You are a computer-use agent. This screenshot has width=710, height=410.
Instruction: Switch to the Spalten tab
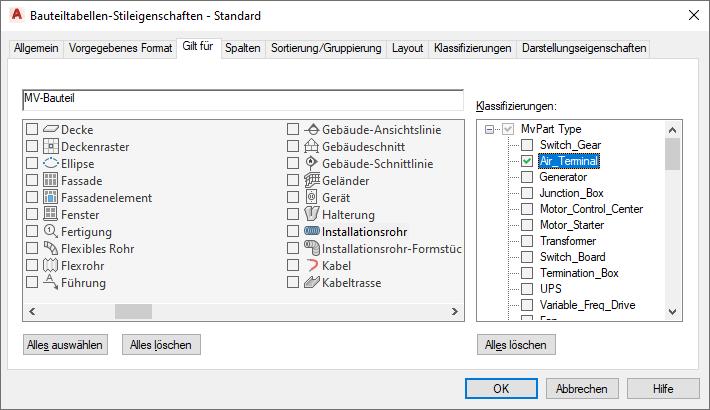point(243,48)
